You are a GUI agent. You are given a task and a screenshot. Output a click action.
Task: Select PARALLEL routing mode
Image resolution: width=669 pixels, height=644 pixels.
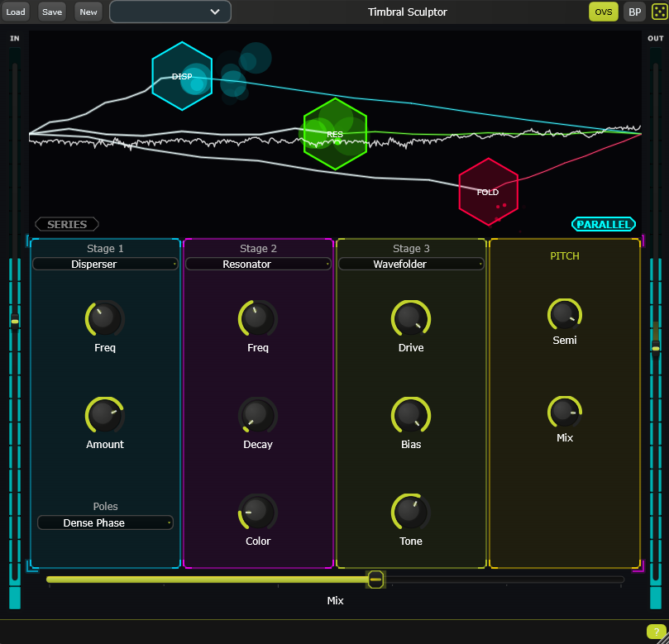point(604,223)
